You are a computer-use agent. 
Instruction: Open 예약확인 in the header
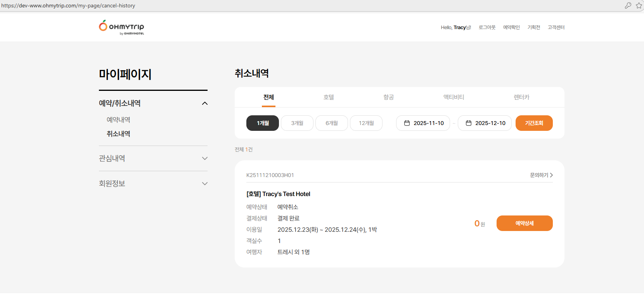[511, 28]
